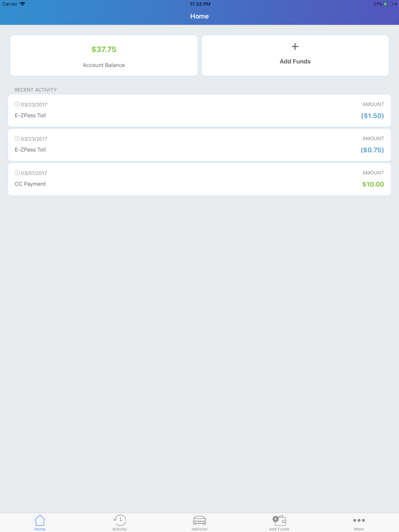Select the ($1.50) toll amount
This screenshot has width=399, height=532.
click(372, 116)
